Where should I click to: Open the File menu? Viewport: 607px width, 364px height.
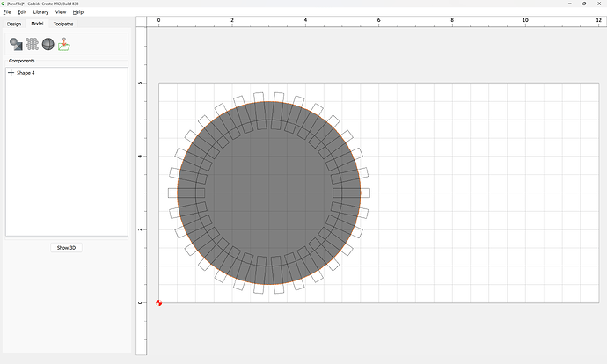pos(7,12)
